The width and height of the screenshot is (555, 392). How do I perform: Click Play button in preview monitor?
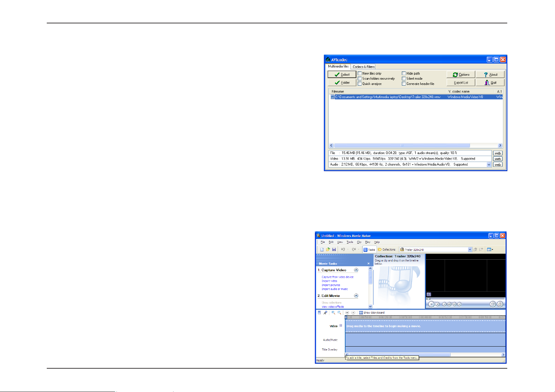tap(431, 304)
